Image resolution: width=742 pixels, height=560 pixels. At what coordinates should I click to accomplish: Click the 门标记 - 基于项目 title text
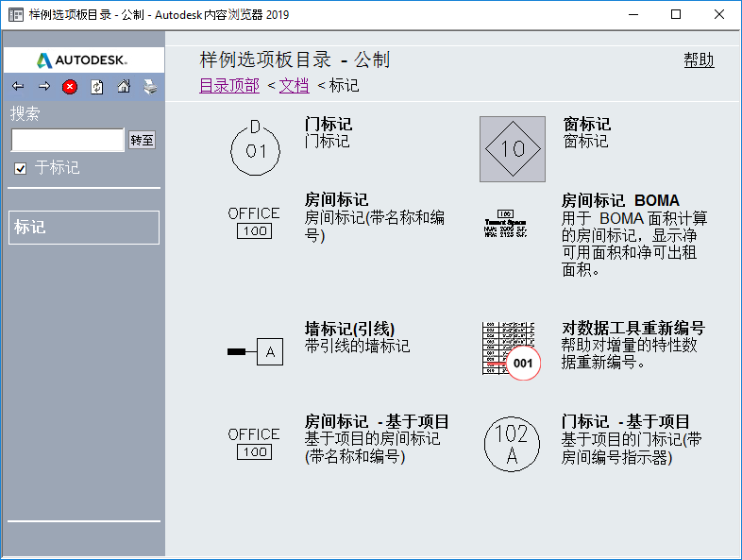click(x=626, y=421)
